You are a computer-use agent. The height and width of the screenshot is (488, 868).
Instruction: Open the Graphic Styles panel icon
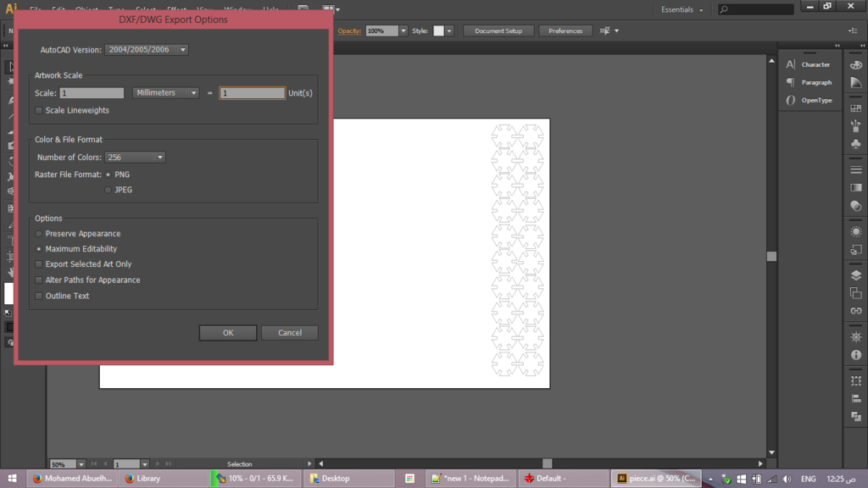(x=856, y=250)
